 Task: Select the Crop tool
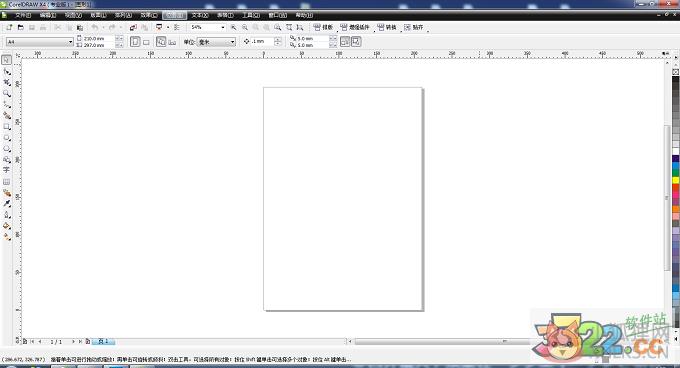7,82
